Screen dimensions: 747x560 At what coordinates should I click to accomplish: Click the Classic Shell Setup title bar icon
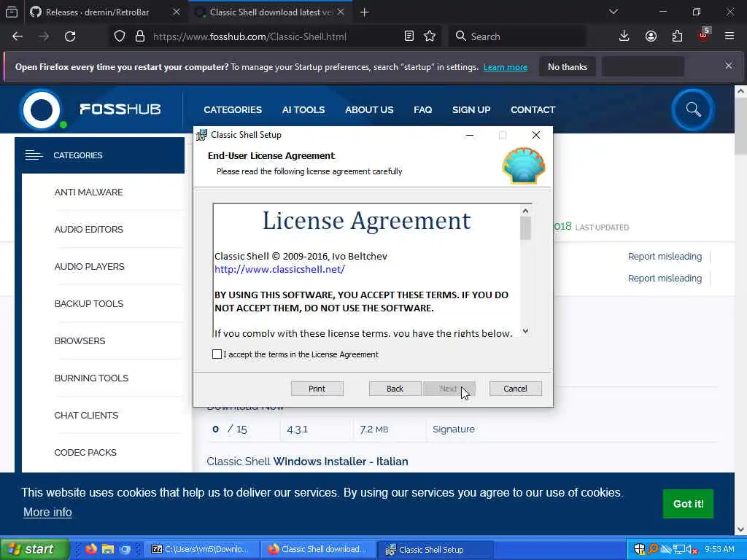(201, 135)
